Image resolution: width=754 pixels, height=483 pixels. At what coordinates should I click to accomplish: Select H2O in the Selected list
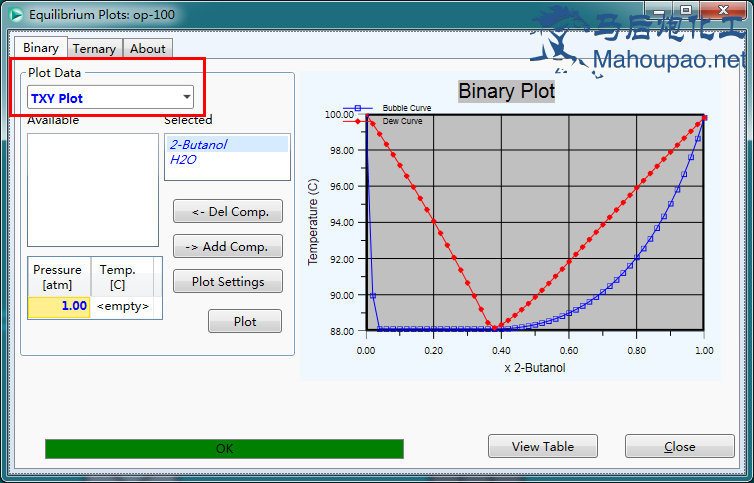point(184,159)
